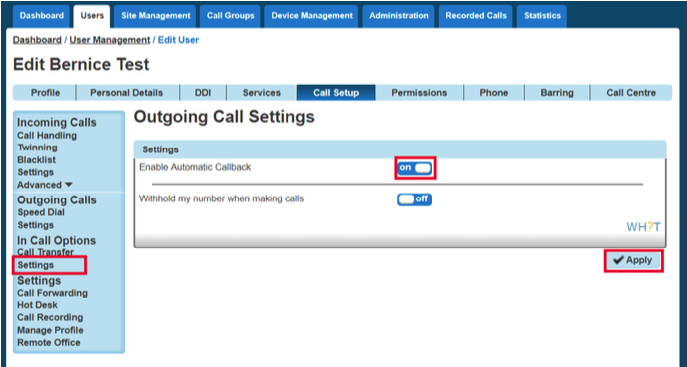This screenshot has width=687, height=367.
Task: Select the Profile sub-tab
Action: (45, 93)
